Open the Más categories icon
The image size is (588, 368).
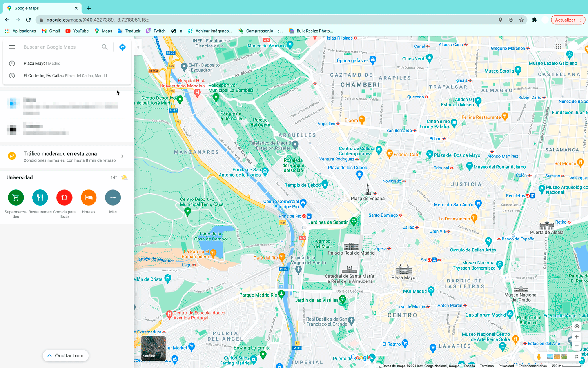(x=113, y=197)
